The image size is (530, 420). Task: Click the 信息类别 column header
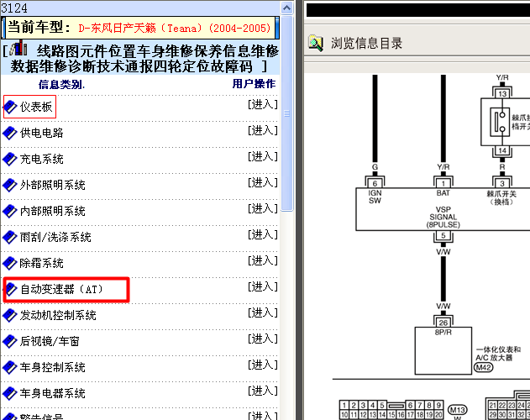point(61,85)
